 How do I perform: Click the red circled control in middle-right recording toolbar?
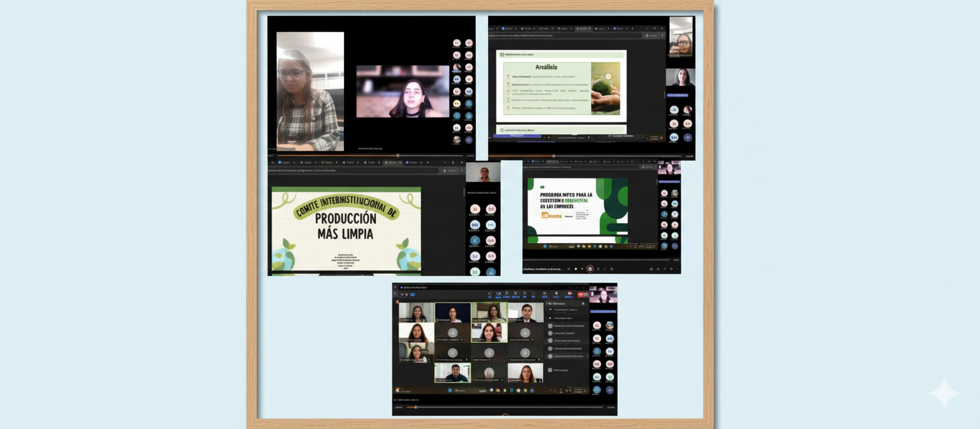coord(590,269)
